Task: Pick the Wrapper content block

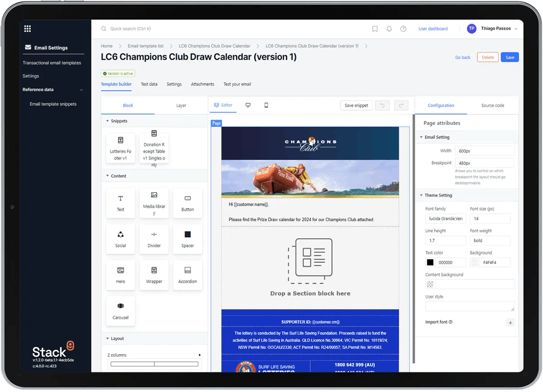Action: (x=154, y=275)
